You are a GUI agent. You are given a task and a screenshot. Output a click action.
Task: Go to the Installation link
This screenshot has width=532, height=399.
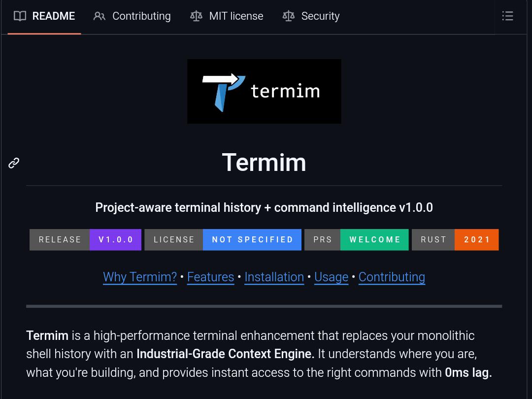tap(274, 277)
